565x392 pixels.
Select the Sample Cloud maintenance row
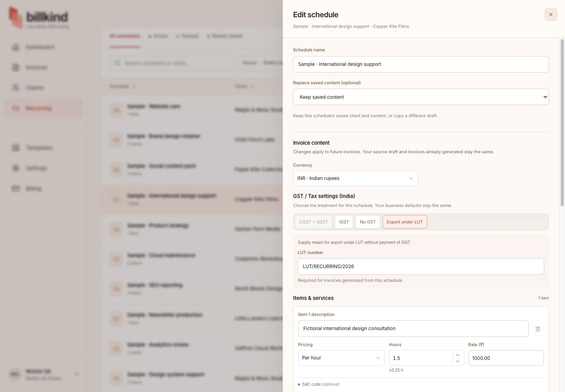pos(192,259)
